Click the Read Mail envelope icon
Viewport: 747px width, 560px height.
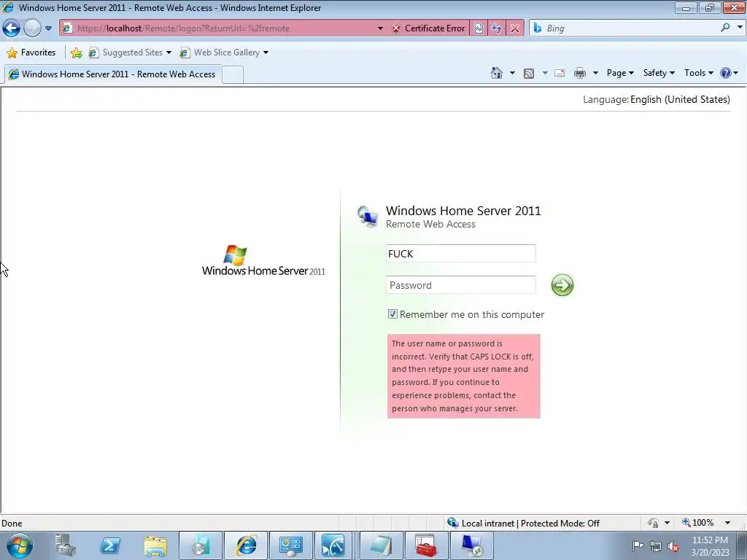pos(560,73)
